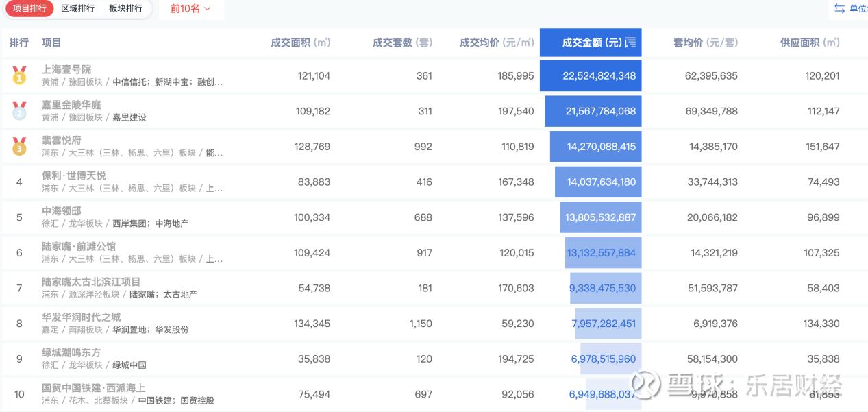
Task: Click the bronze medal icon for rank 3
Action: tap(19, 146)
